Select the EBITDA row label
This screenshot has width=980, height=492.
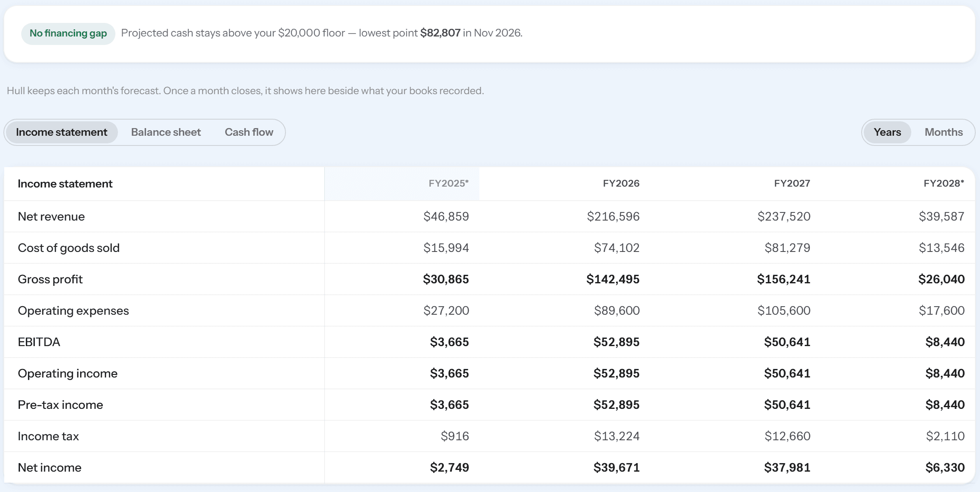pos(39,342)
